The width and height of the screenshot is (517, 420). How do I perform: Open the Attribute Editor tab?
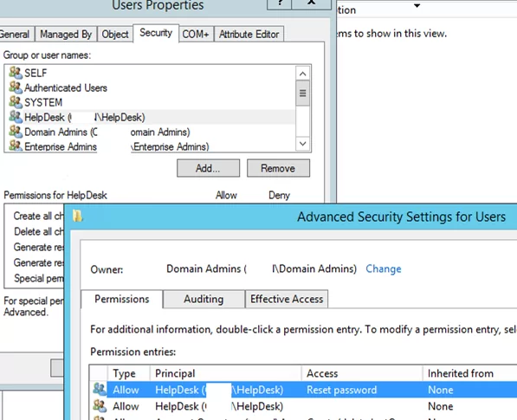point(249,35)
